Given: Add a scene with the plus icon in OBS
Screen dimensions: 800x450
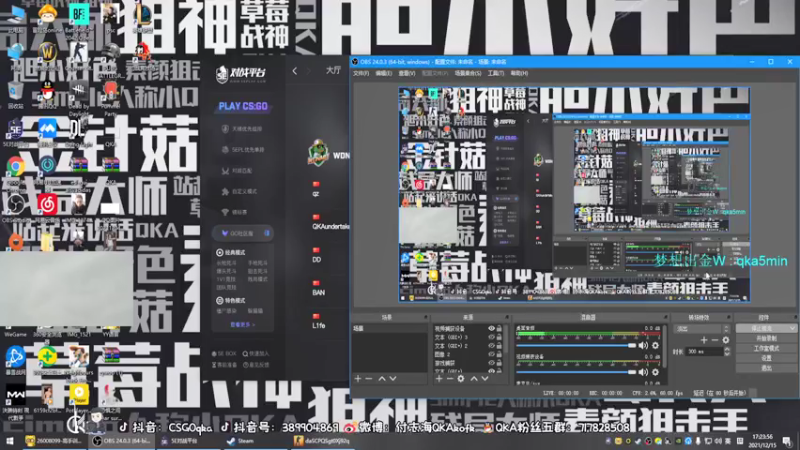Looking at the screenshot, I should [x=358, y=379].
